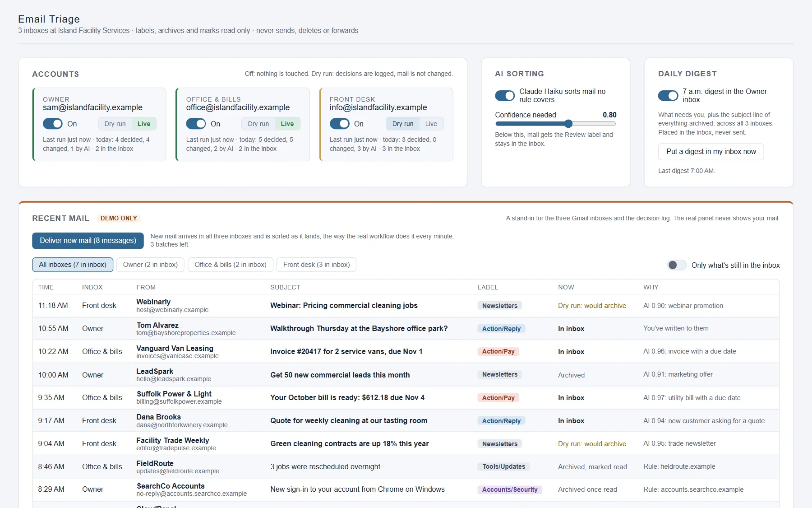Click Action/Reply label on Dana Brooks row
Screen dimensions: 812x508
click(x=501, y=421)
